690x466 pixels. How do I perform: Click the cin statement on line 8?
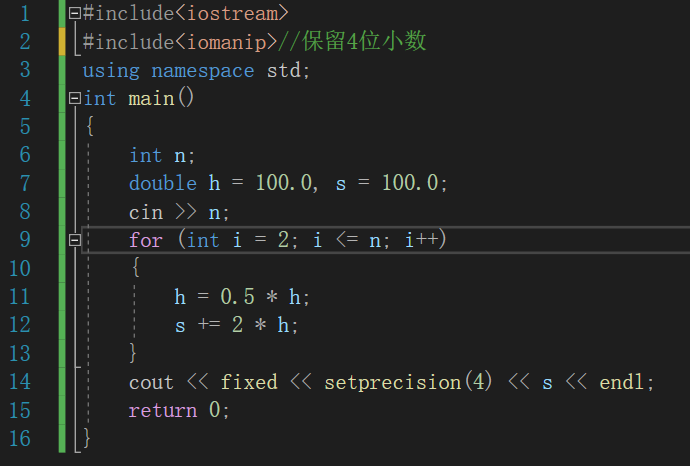(179, 212)
